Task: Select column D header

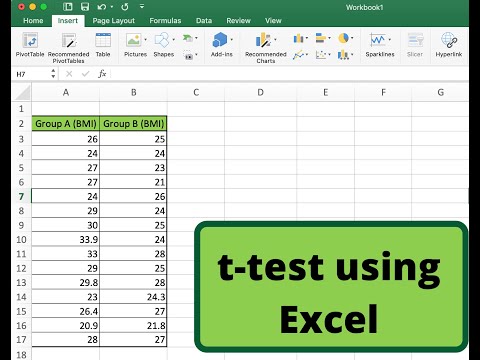Action: coord(260,92)
